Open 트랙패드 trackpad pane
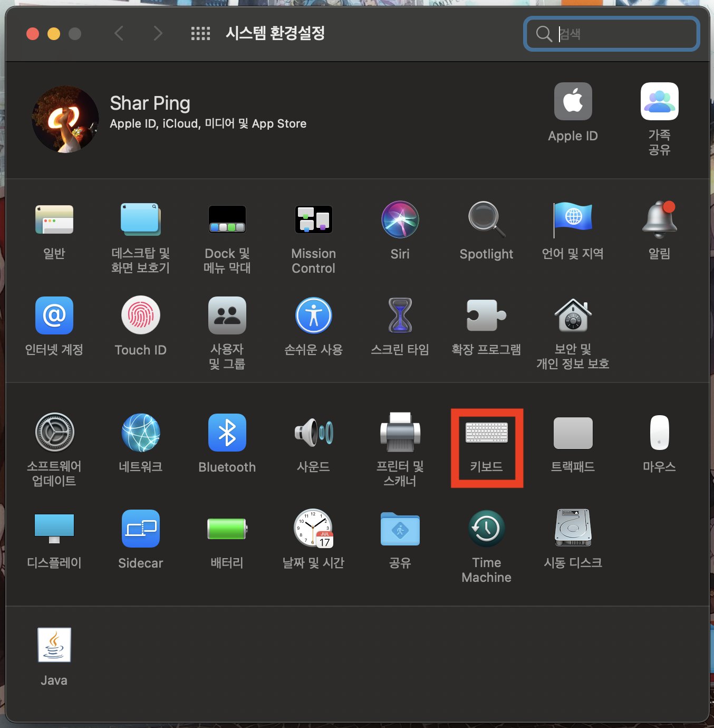 (x=573, y=433)
